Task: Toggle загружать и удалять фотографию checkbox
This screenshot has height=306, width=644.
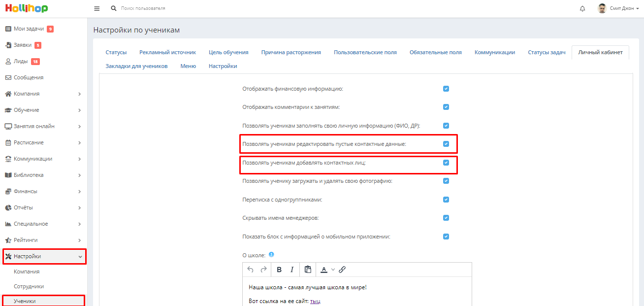Action: (x=446, y=181)
